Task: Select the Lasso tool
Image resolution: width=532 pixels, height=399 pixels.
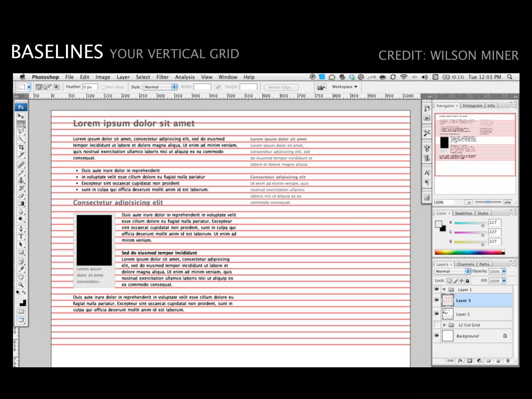Action: coord(21,132)
